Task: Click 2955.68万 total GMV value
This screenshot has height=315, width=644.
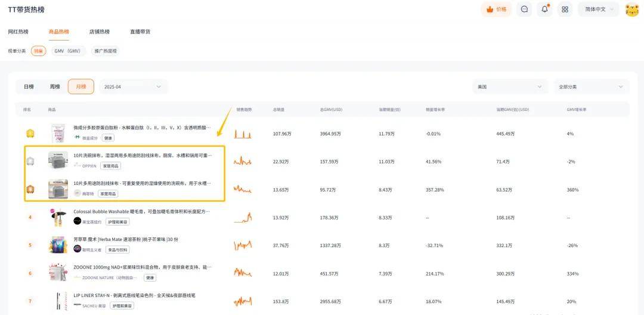Action: pyautogui.click(x=330, y=301)
